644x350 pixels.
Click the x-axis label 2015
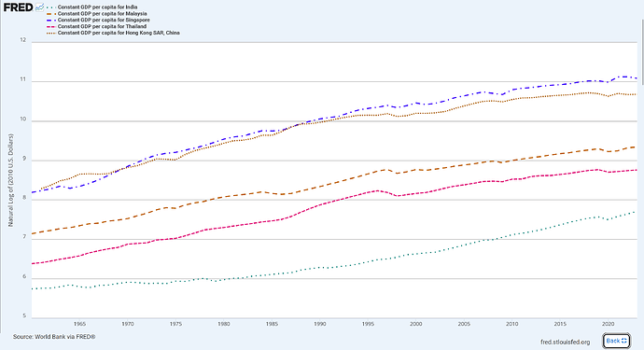pos(560,324)
